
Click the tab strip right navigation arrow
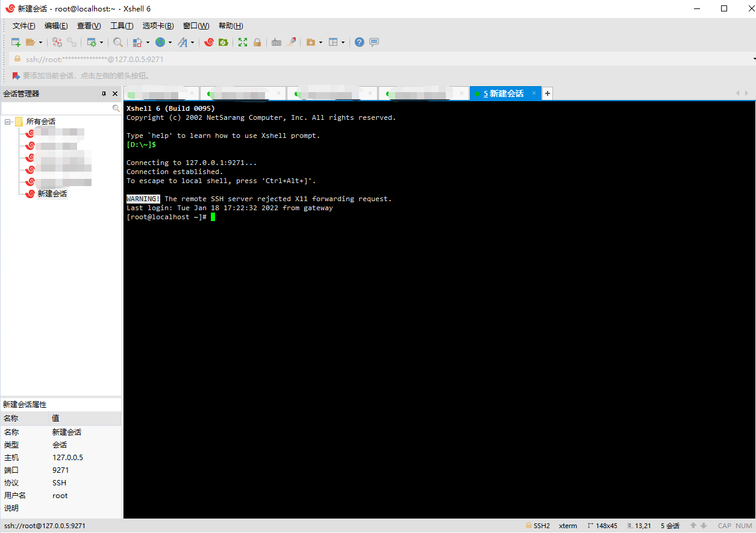[747, 93]
